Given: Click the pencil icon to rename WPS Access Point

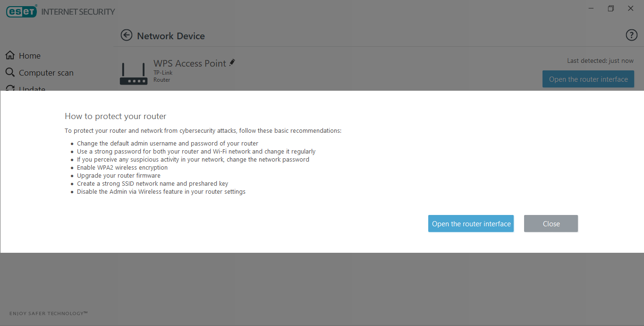Looking at the screenshot, I should [x=232, y=62].
